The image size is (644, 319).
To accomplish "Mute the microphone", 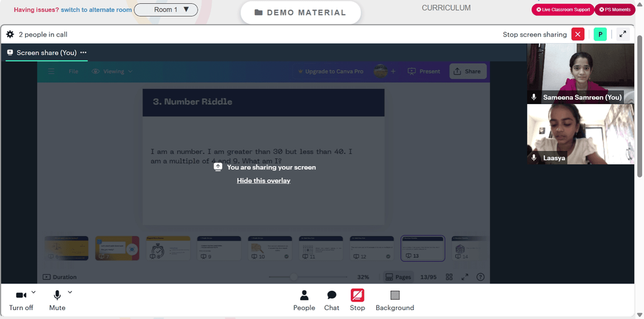I will (x=57, y=300).
